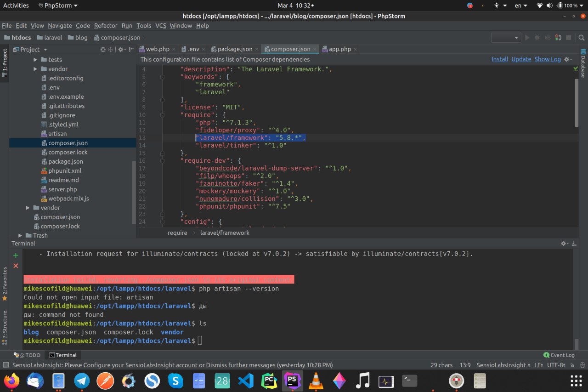Close the terminal session with red X
This screenshot has height=392, width=588.
click(x=16, y=266)
